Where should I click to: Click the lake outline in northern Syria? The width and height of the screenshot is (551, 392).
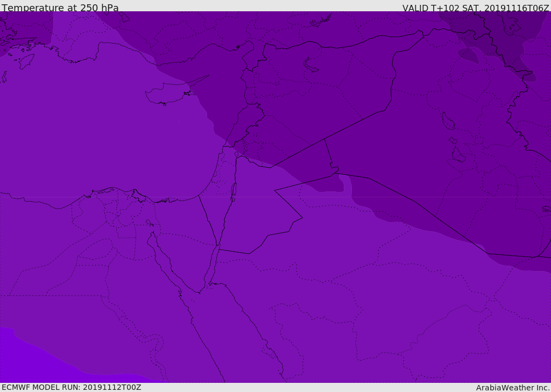(x=311, y=65)
